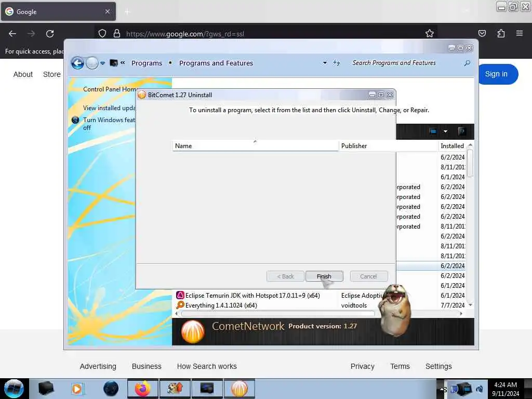Click scroll down arrow of program list
This screenshot has height=399, width=532.
click(470, 305)
